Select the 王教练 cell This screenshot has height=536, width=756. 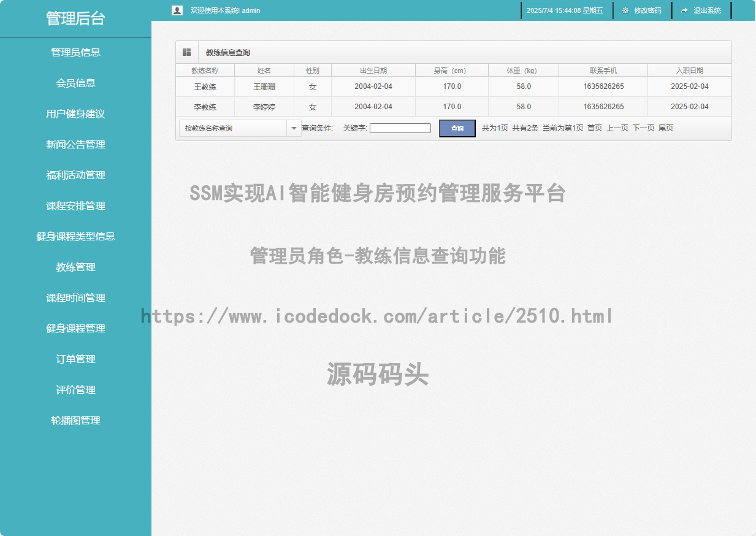coord(205,86)
